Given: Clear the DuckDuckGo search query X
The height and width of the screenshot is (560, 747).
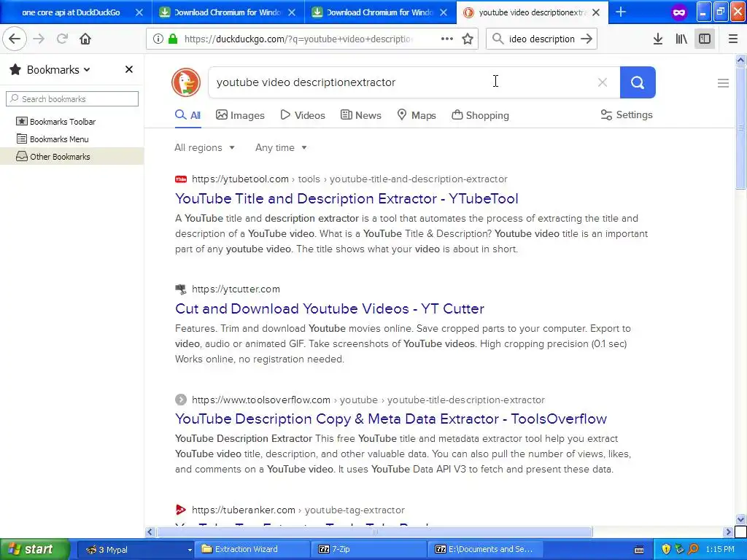Looking at the screenshot, I should pos(602,82).
